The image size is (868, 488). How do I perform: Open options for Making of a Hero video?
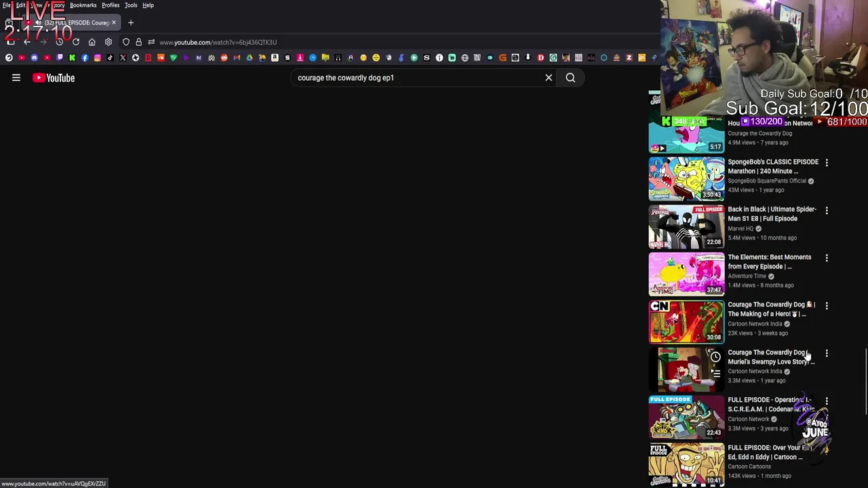click(x=827, y=306)
